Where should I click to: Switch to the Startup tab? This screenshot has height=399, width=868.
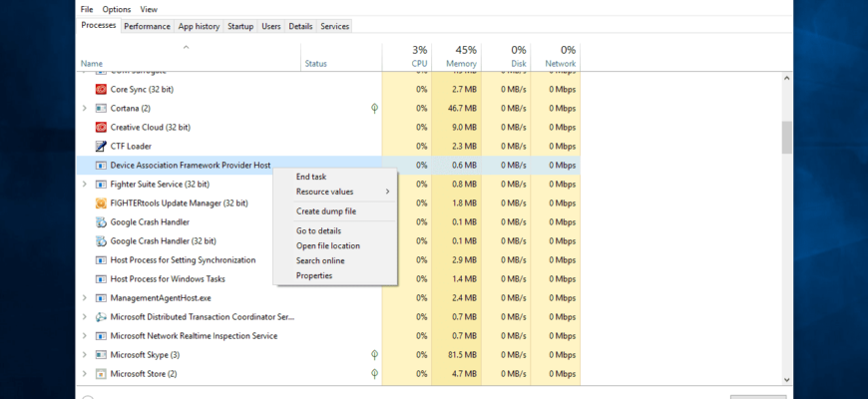coord(240,26)
